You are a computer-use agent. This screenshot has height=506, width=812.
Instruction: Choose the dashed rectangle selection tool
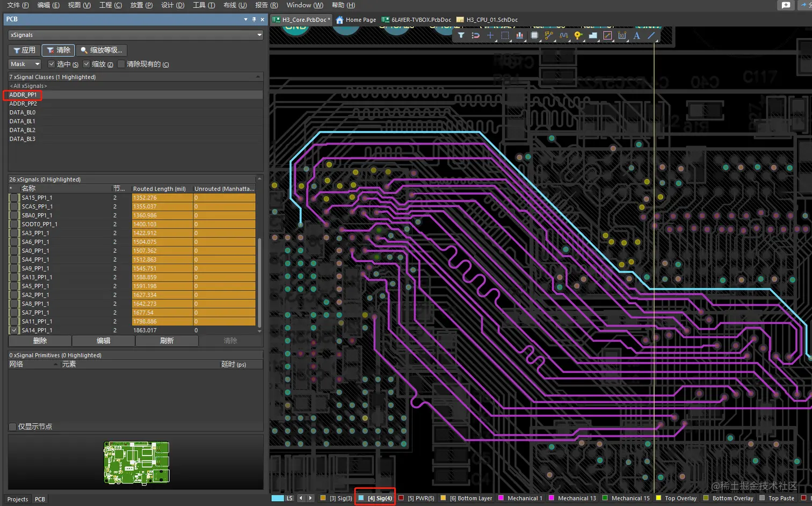click(x=505, y=35)
